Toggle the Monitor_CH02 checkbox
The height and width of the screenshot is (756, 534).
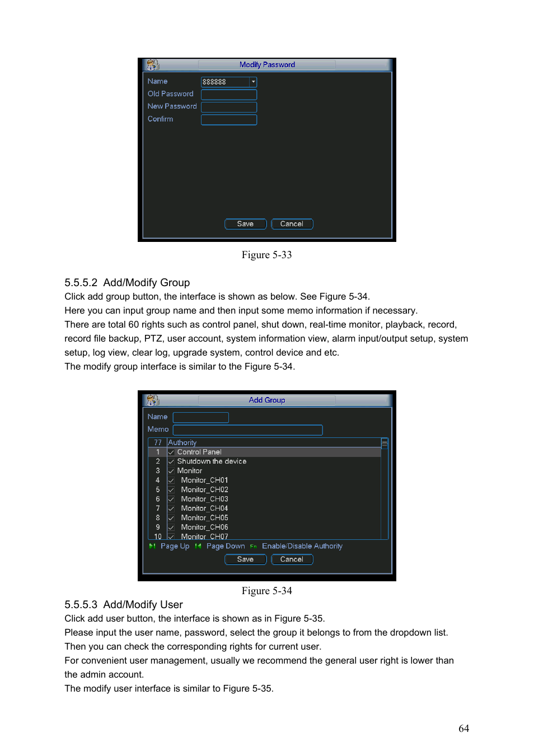(171, 490)
